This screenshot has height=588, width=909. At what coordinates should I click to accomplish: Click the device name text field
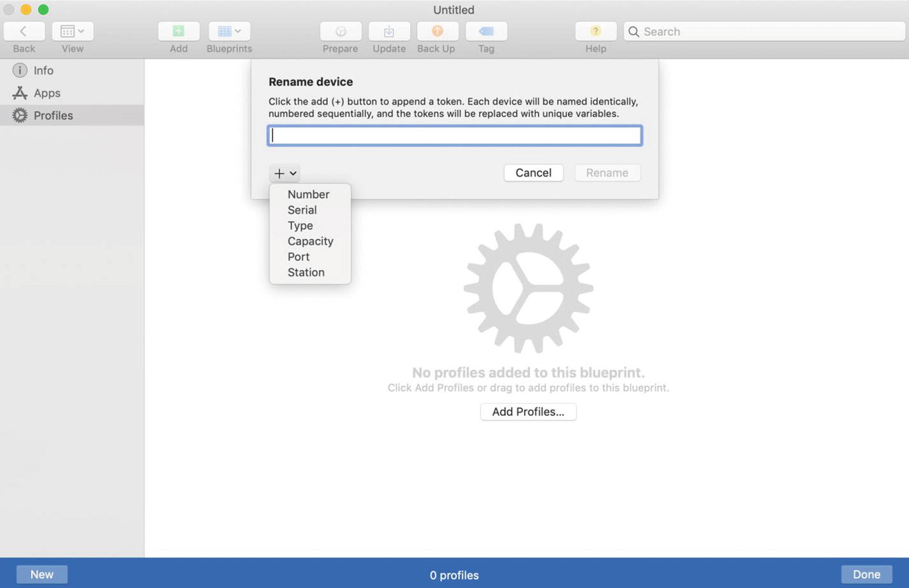pyautogui.click(x=455, y=135)
